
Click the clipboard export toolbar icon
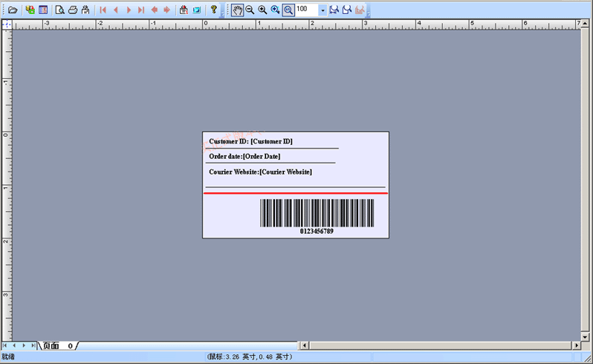click(184, 10)
